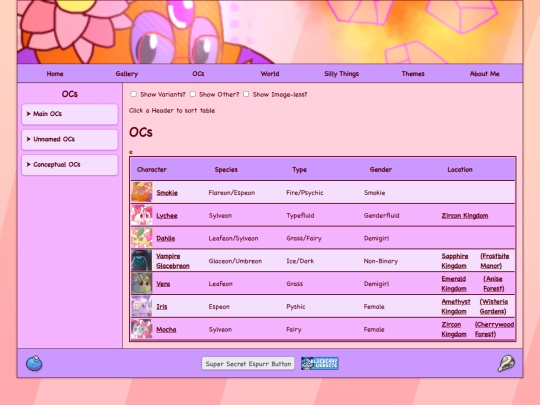The height and width of the screenshot is (405, 540).
Task: Open the Anise Forest link
Action: tap(494, 283)
